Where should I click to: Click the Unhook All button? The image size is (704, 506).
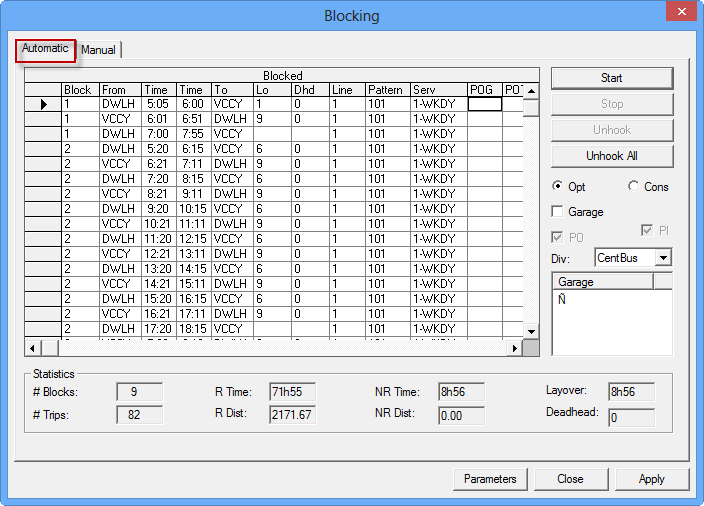click(612, 156)
